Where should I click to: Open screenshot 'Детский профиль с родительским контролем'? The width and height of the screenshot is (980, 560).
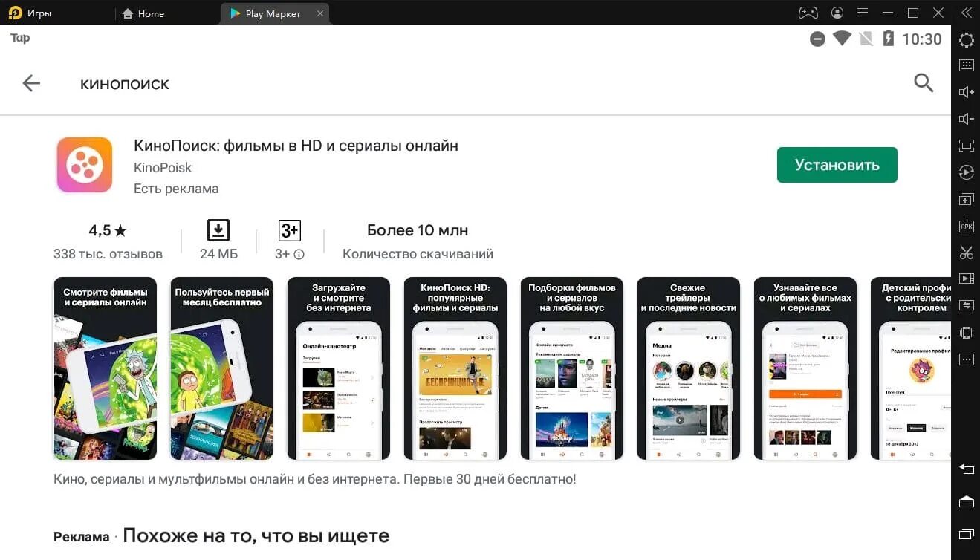(x=910, y=368)
